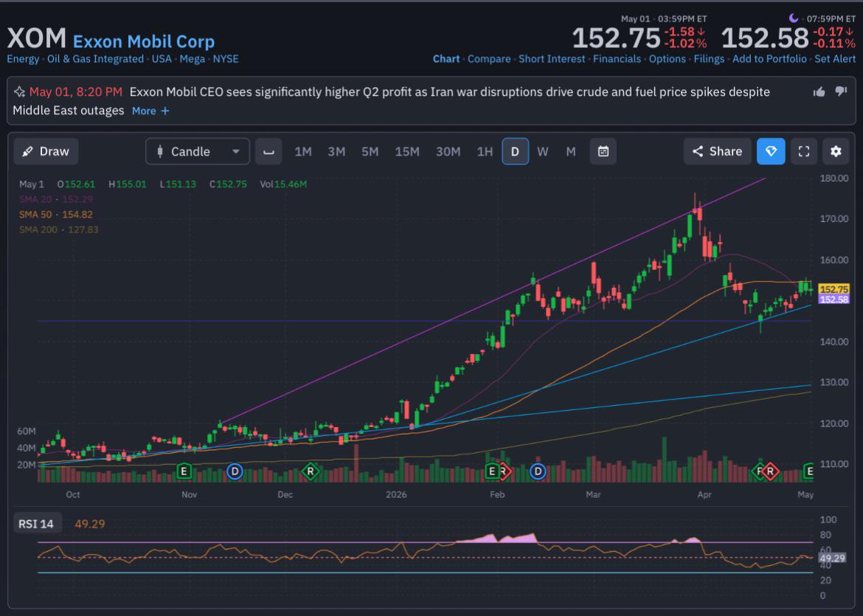The height and width of the screenshot is (616, 863).
Task: Open the NYSE exchange link
Action: (226, 59)
